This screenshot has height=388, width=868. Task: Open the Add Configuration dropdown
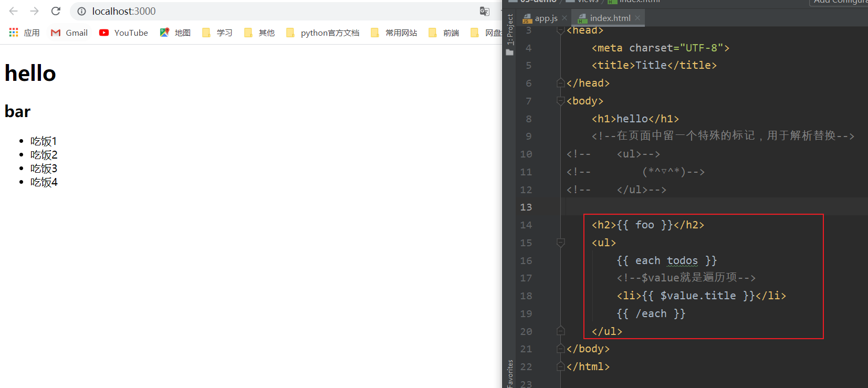click(x=839, y=2)
